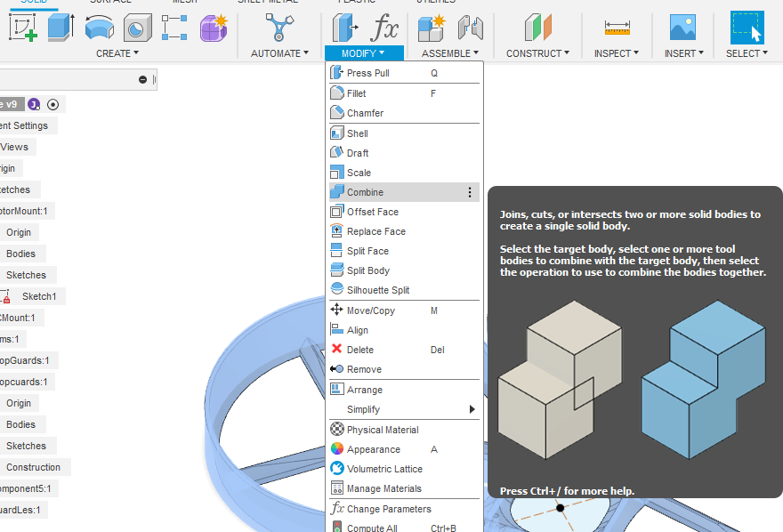Choose Arrange menu entry

(405, 390)
